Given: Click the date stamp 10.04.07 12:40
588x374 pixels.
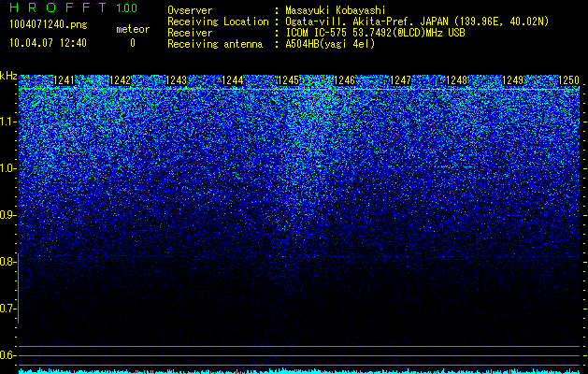Looking at the screenshot, I should (x=48, y=43).
